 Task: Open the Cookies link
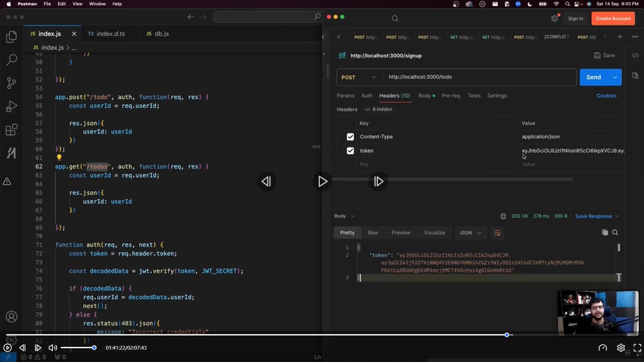point(606,95)
